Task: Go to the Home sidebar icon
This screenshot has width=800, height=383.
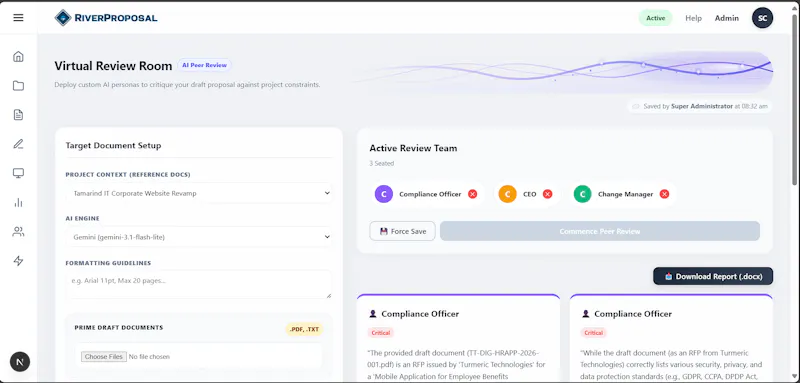Action: coord(18,57)
